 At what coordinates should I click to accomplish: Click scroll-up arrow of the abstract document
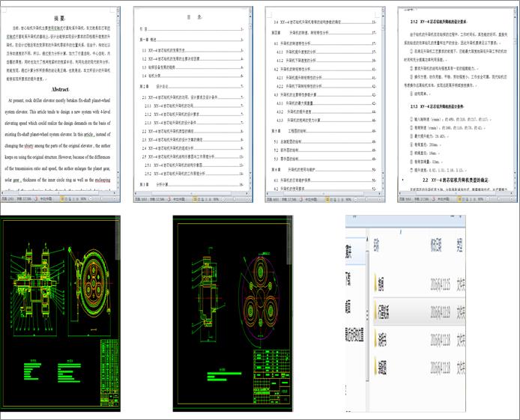tap(118, 8)
